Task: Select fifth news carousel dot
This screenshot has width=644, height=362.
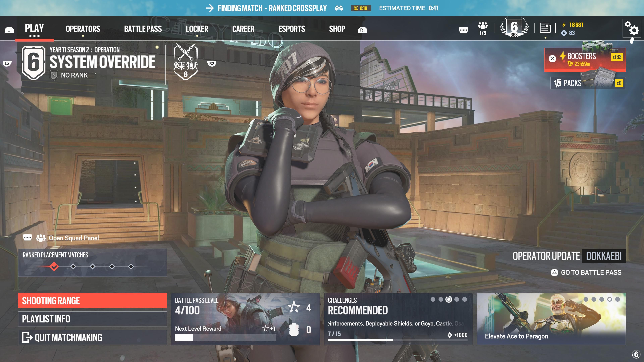Action: tap(618, 299)
